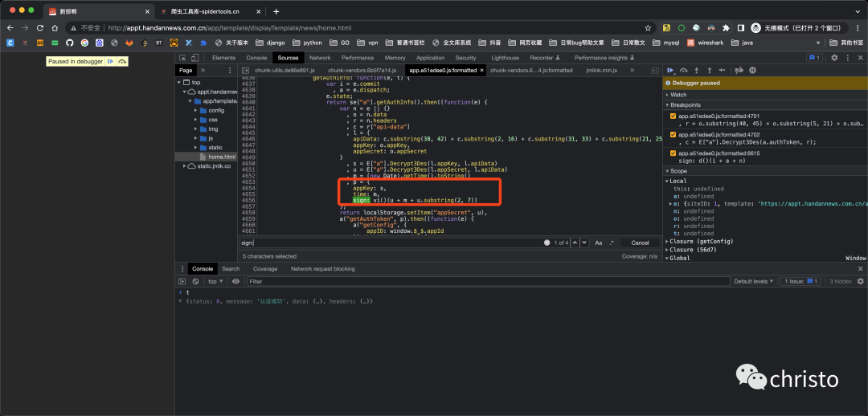Click the inspect element picker icon
The image size is (868, 416).
point(182,58)
